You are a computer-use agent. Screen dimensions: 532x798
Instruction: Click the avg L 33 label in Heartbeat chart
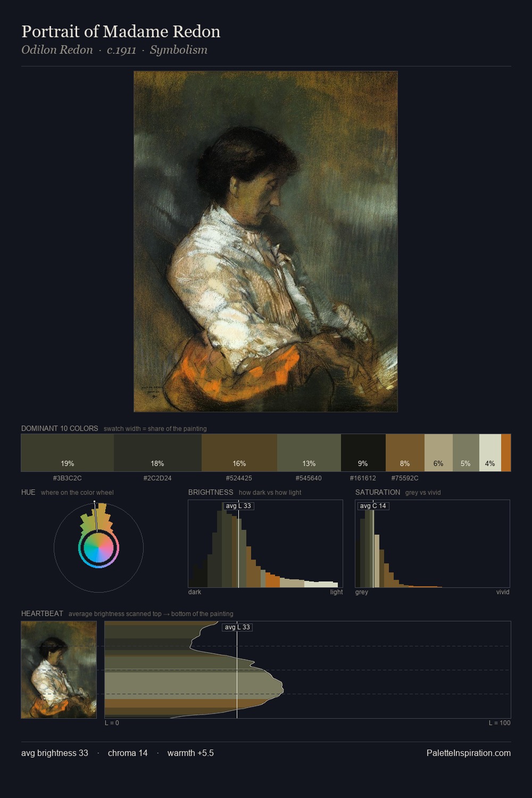[237, 627]
